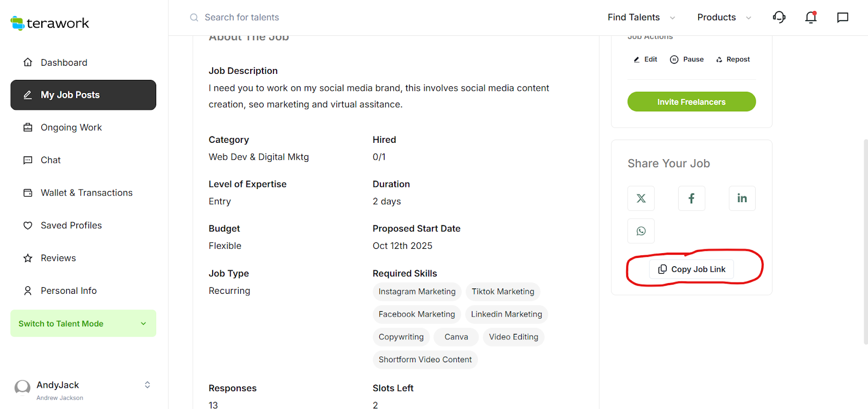Image resolution: width=868 pixels, height=409 pixels.
Task: Share job via LinkedIn icon
Action: tap(742, 198)
